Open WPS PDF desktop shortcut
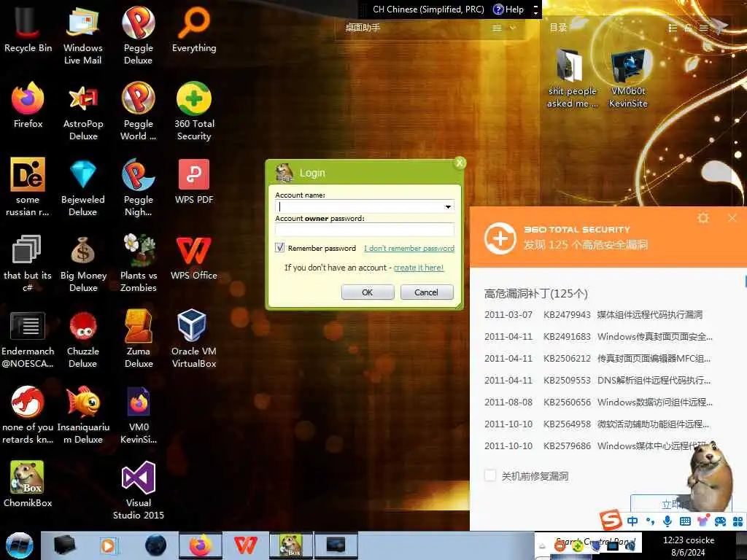 194,181
